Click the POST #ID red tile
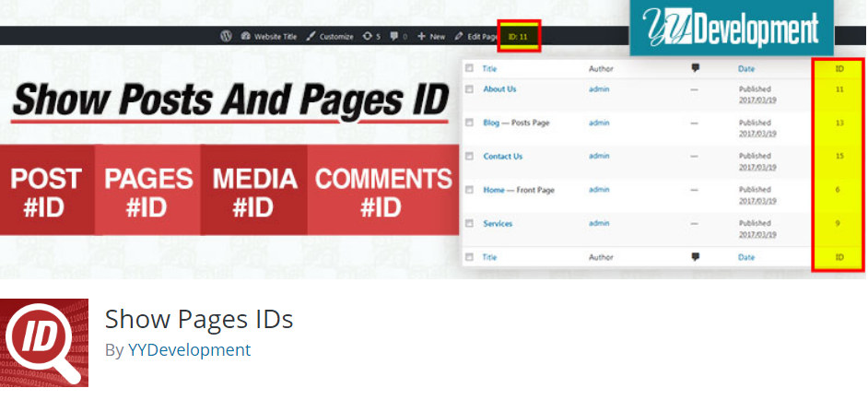Image resolution: width=868 pixels, height=400 pixels. click(47, 190)
